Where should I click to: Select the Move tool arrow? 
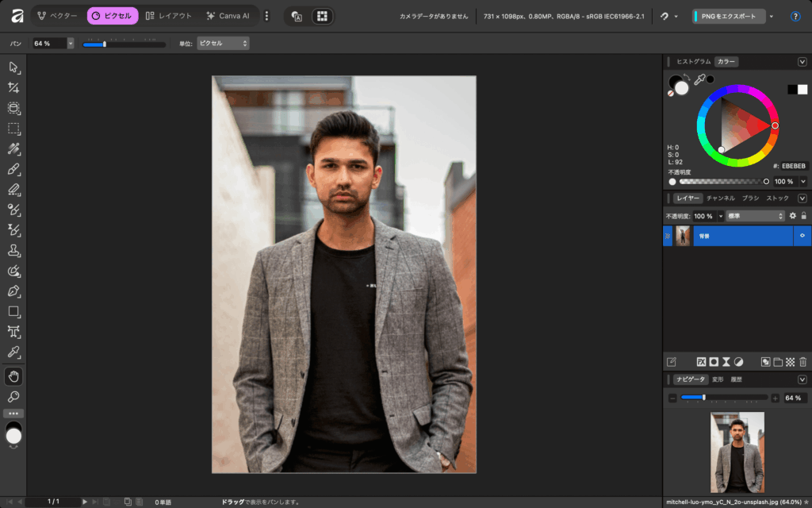coord(13,67)
